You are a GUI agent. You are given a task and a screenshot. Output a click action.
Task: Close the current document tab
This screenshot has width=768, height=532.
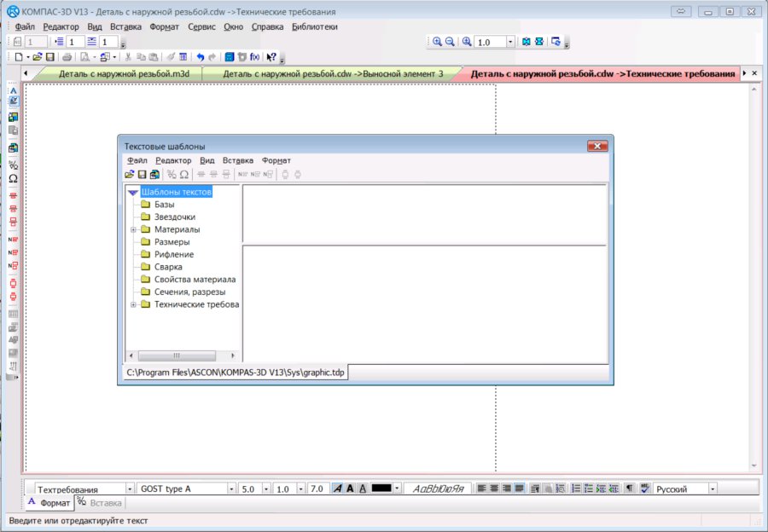click(x=755, y=73)
